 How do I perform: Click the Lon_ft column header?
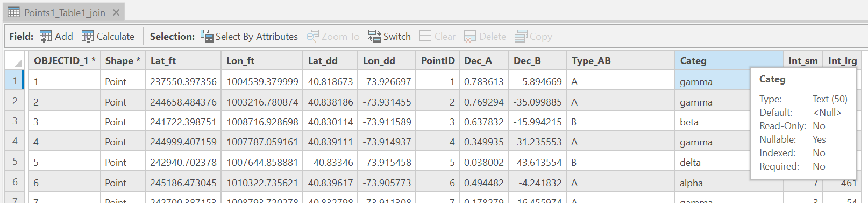pyautogui.click(x=262, y=60)
